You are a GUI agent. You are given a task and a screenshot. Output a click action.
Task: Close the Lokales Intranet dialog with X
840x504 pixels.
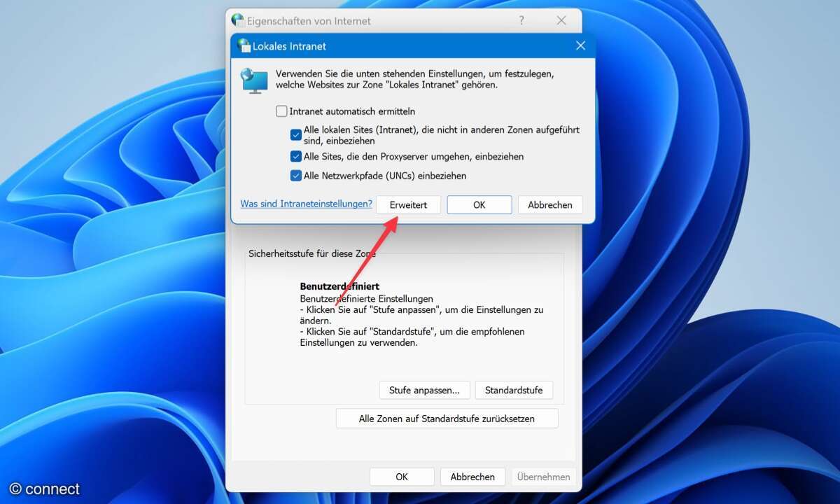[580, 45]
